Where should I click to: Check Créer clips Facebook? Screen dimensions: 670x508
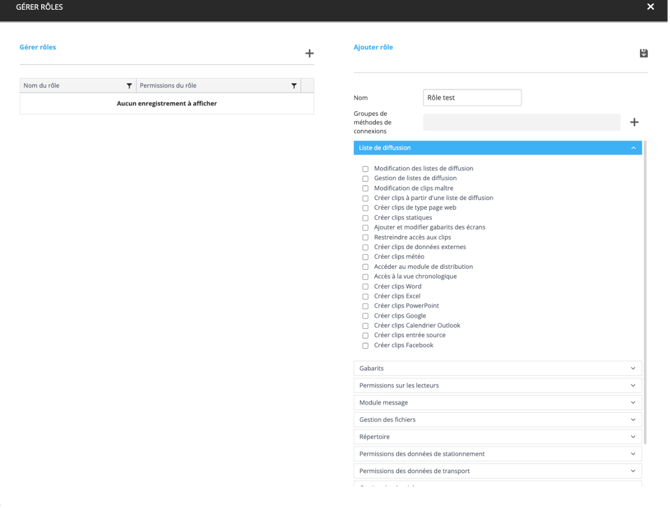(x=365, y=346)
